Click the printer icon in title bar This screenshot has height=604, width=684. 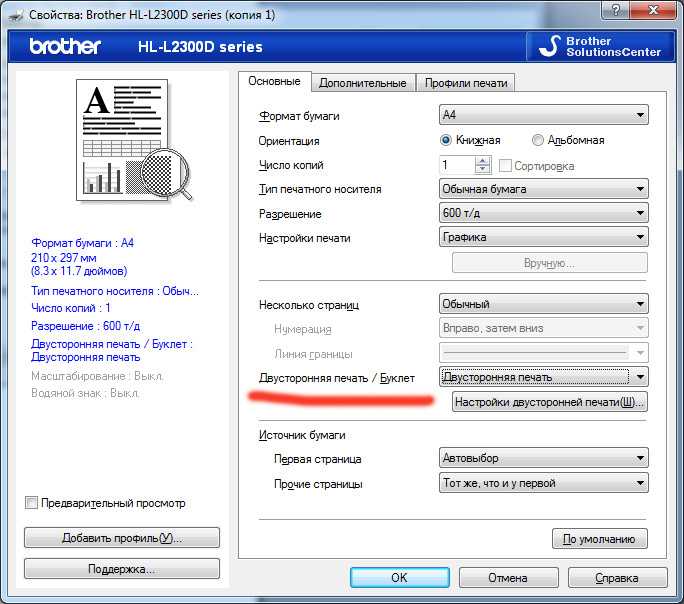pos(17,15)
